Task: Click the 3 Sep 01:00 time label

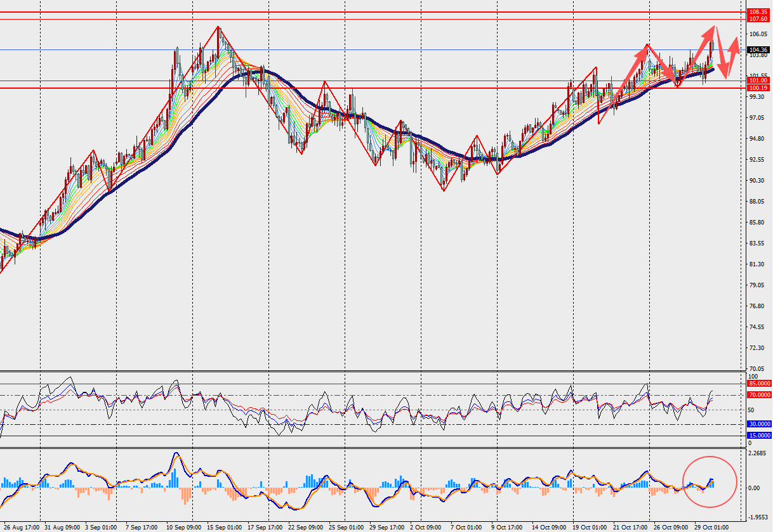Action: click(102, 527)
